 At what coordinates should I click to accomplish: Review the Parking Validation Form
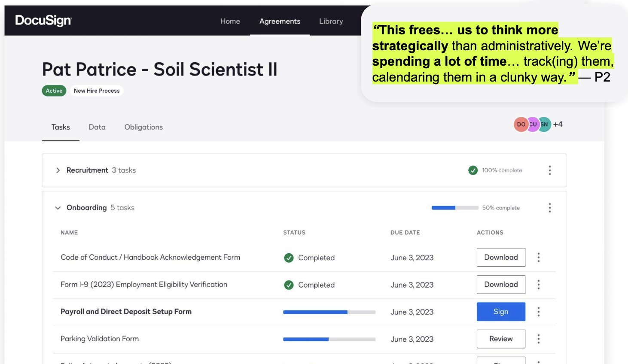501,339
